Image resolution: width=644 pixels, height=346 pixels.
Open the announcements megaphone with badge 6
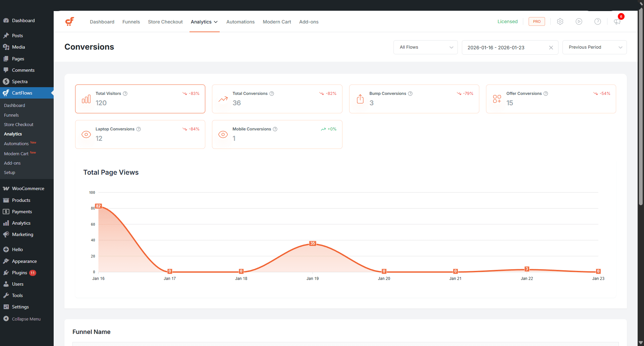pyautogui.click(x=617, y=22)
